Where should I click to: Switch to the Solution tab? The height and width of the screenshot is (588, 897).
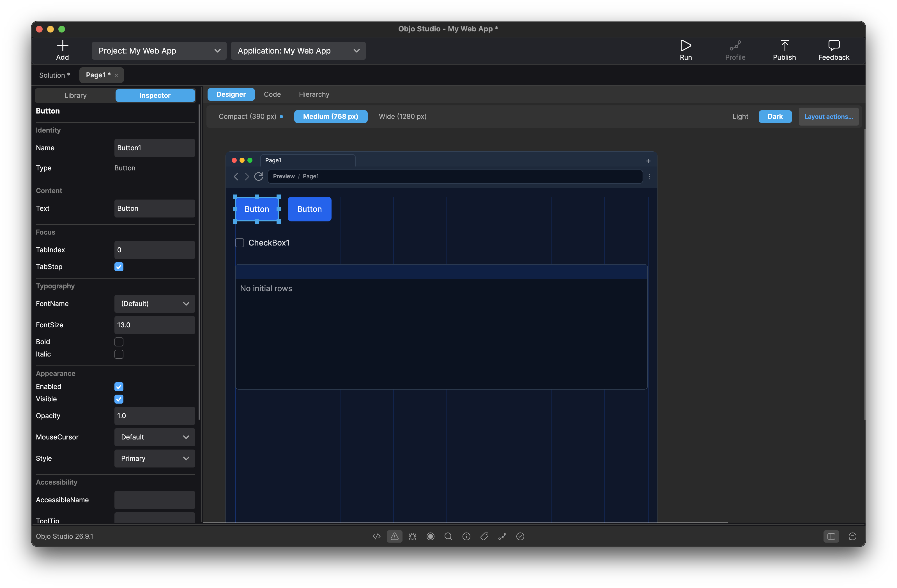click(55, 75)
